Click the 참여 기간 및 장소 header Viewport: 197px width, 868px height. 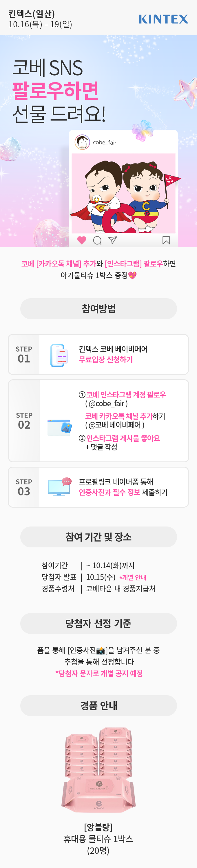pyautogui.click(x=99, y=537)
